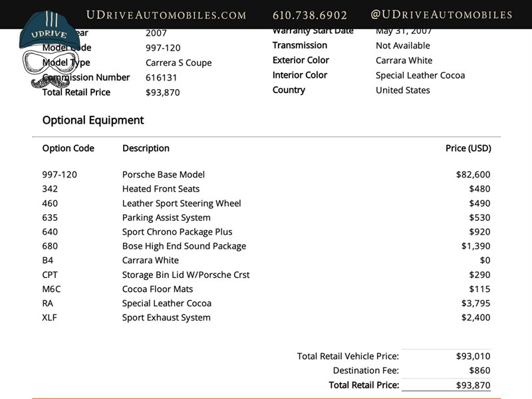Select the Optional Equipment heading
This screenshot has width=532, height=399.
93,120
